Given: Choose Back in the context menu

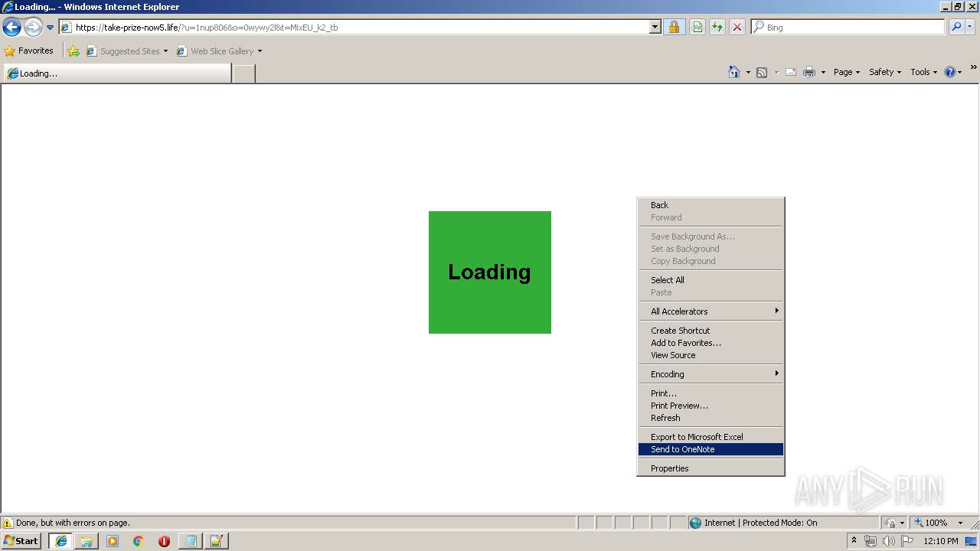Looking at the screenshot, I should click(710, 205).
